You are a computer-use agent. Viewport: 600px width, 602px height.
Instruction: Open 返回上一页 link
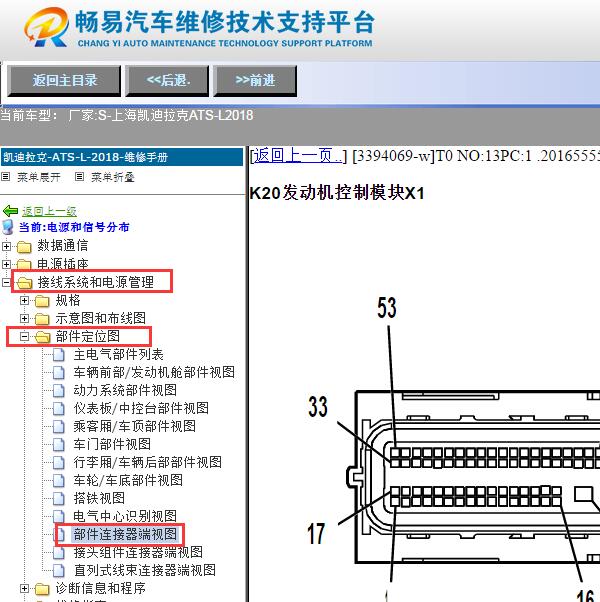coord(298,156)
